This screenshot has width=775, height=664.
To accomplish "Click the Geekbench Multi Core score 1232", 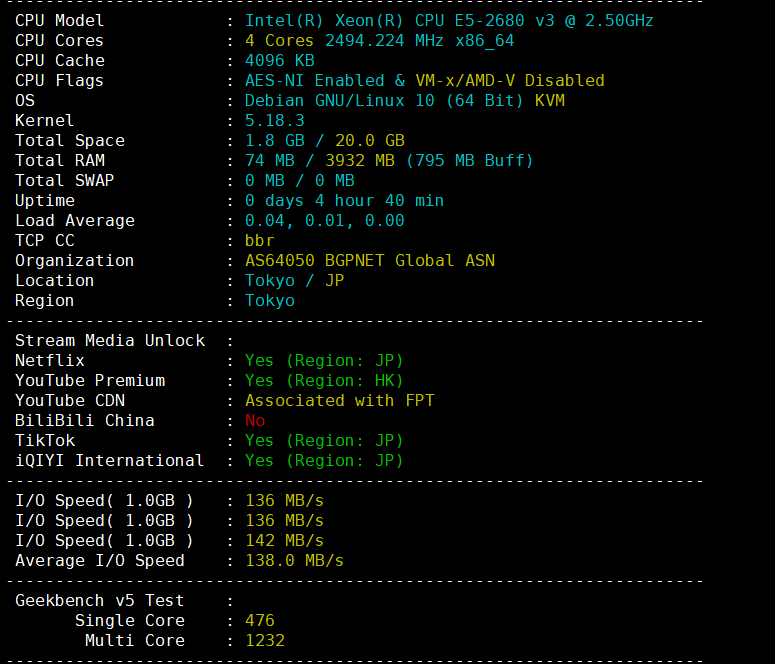I will tap(264, 640).
